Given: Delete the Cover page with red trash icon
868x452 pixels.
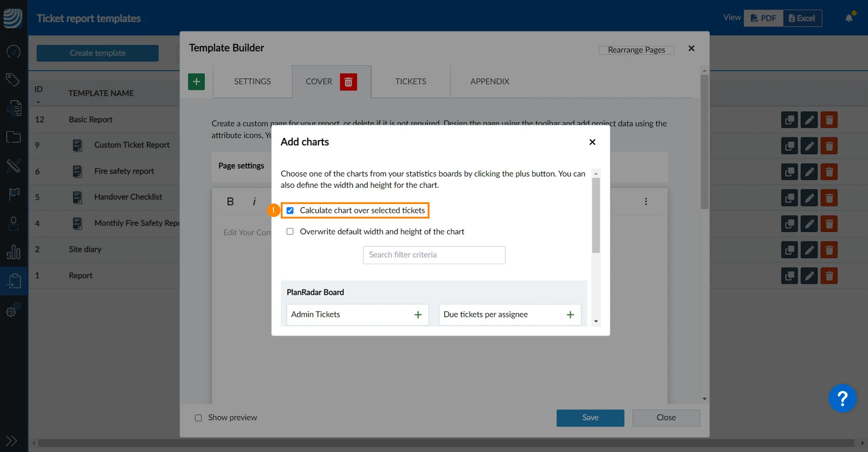Looking at the screenshot, I should click(x=348, y=81).
